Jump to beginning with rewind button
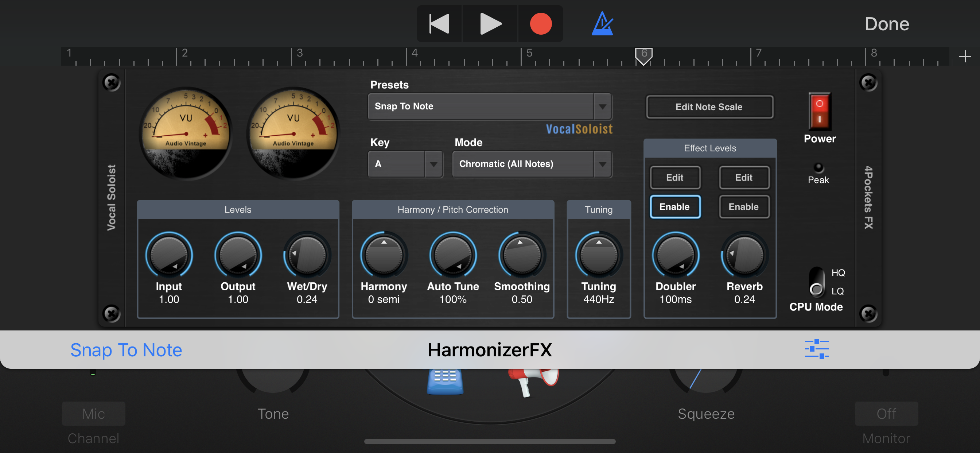This screenshot has height=453, width=980. (439, 24)
